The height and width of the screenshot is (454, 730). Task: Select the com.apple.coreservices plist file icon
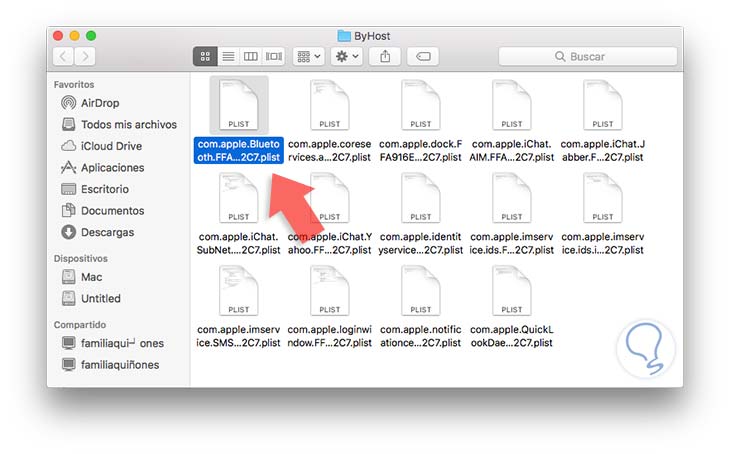point(330,105)
